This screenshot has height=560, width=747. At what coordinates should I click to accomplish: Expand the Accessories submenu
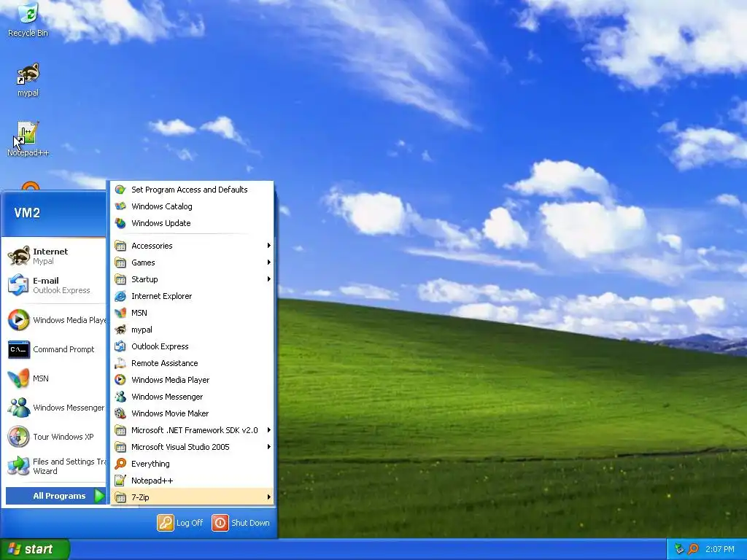click(x=193, y=246)
